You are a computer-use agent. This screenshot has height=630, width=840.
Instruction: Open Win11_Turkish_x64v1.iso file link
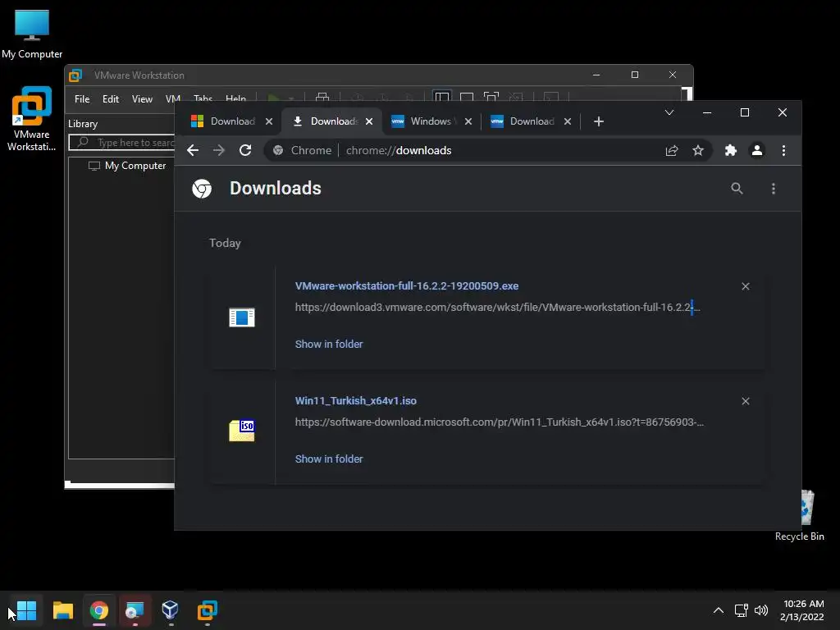coord(356,400)
